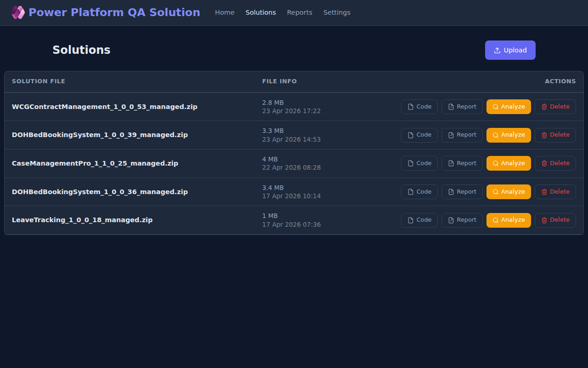Open the Home navigation menu item

(225, 12)
